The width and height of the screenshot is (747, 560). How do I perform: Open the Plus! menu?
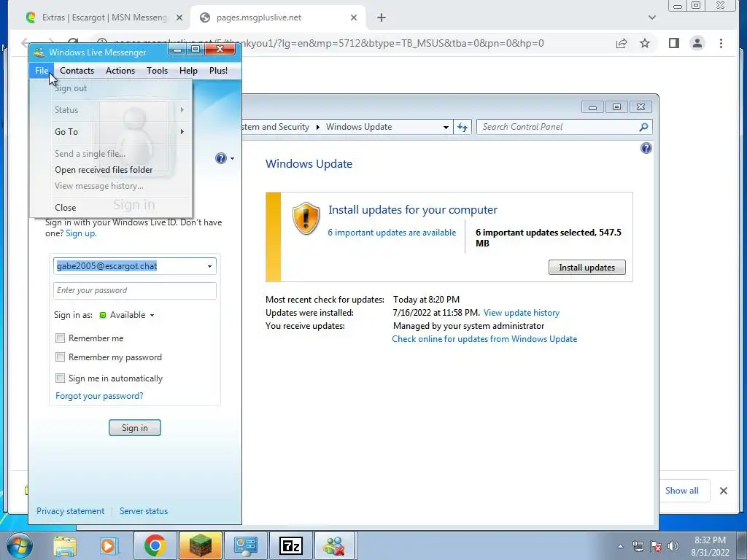[x=218, y=71]
